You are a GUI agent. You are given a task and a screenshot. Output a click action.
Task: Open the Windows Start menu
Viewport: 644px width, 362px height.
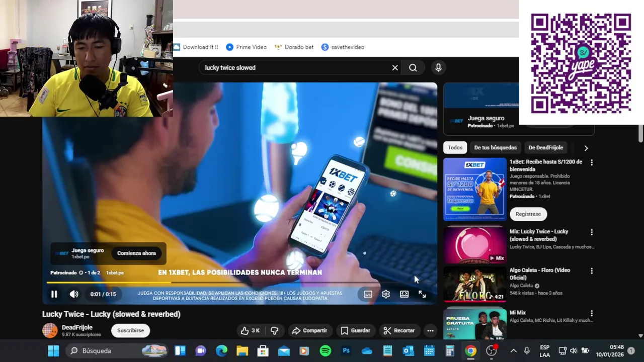click(x=53, y=350)
